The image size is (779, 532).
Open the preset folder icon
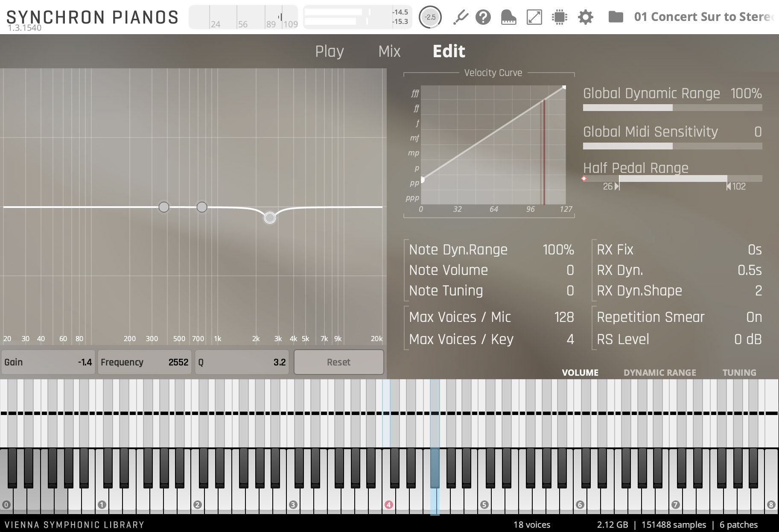tap(616, 18)
